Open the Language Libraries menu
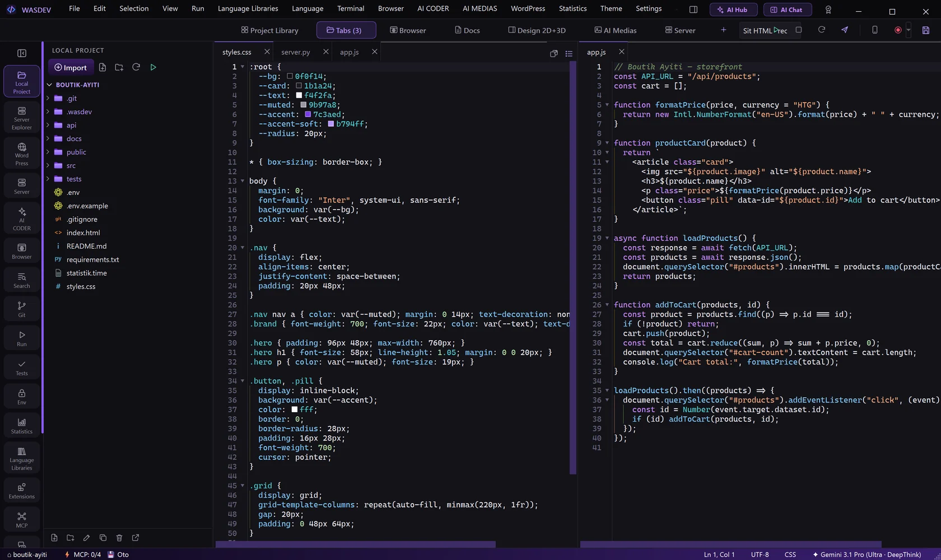The image size is (941, 560). 248,8
